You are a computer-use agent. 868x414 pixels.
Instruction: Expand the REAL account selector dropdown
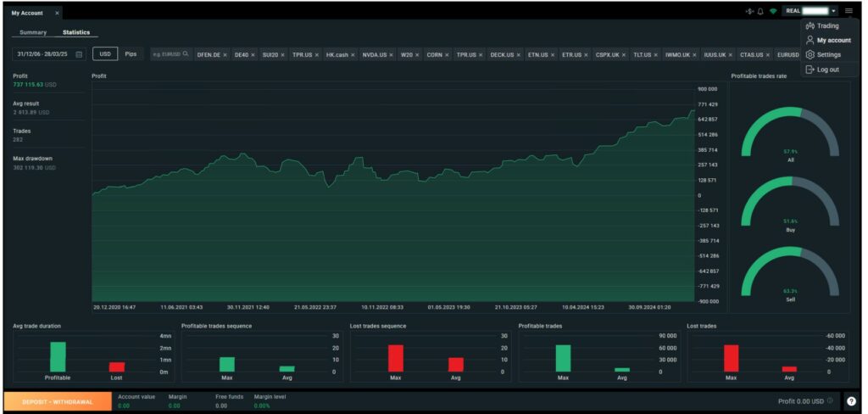click(833, 11)
